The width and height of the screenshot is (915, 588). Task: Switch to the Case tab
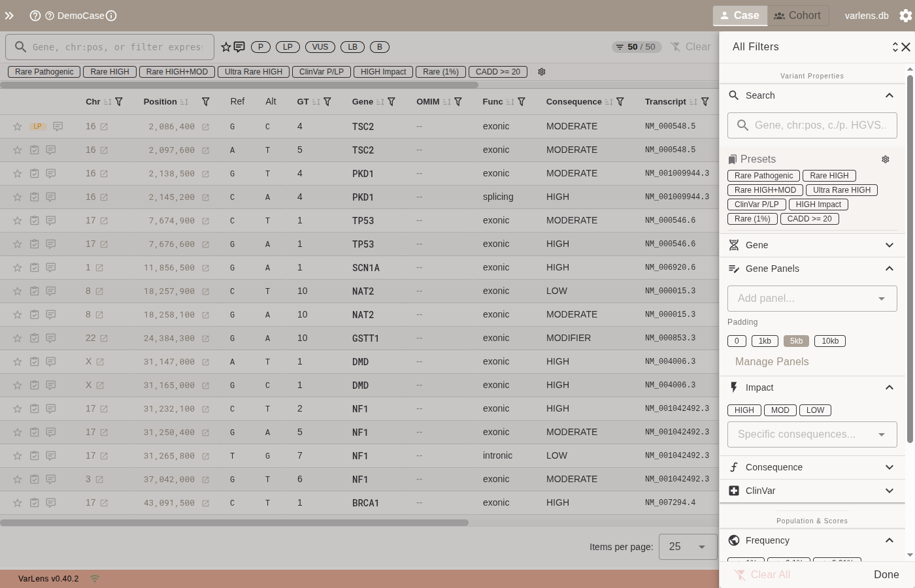click(739, 16)
